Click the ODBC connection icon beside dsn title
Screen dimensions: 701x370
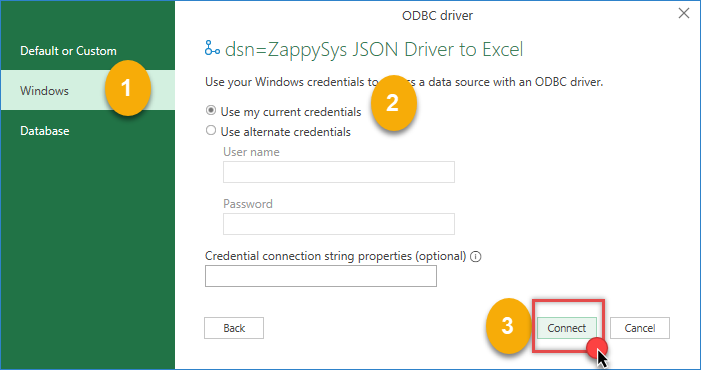coord(212,48)
